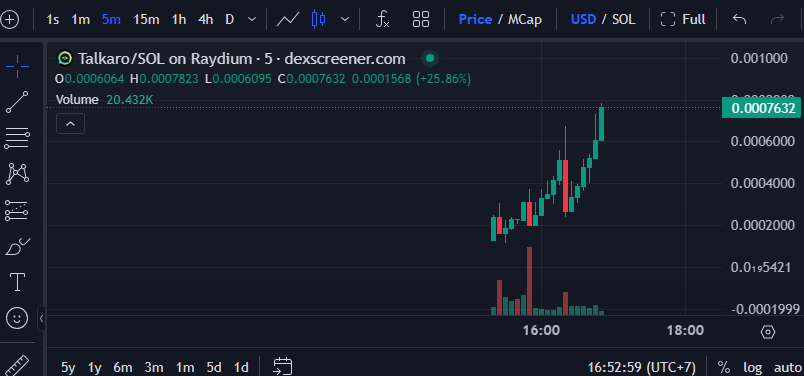This screenshot has width=804, height=376.
Task: Click the latest green candle
Action: (x=601, y=123)
